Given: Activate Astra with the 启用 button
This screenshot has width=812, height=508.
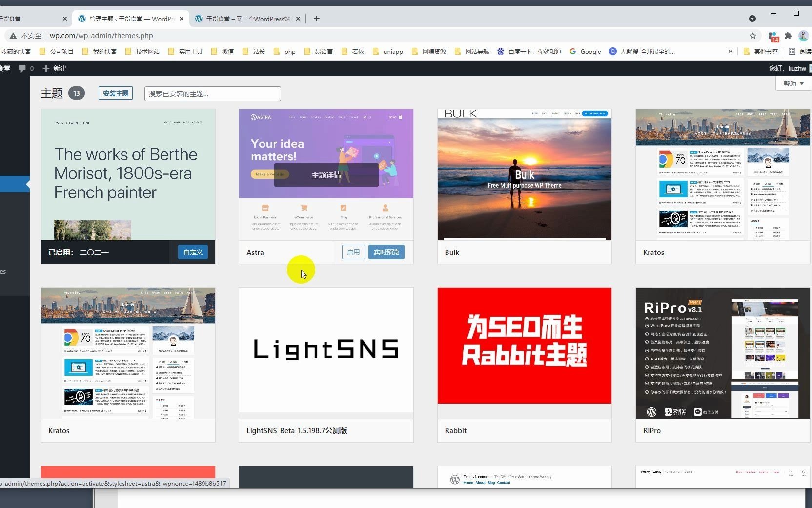Looking at the screenshot, I should coord(353,252).
